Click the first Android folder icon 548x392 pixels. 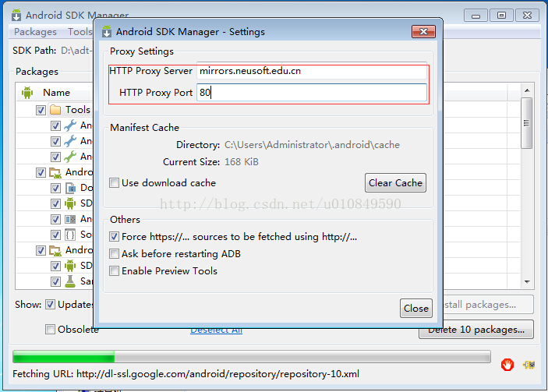[55, 172]
